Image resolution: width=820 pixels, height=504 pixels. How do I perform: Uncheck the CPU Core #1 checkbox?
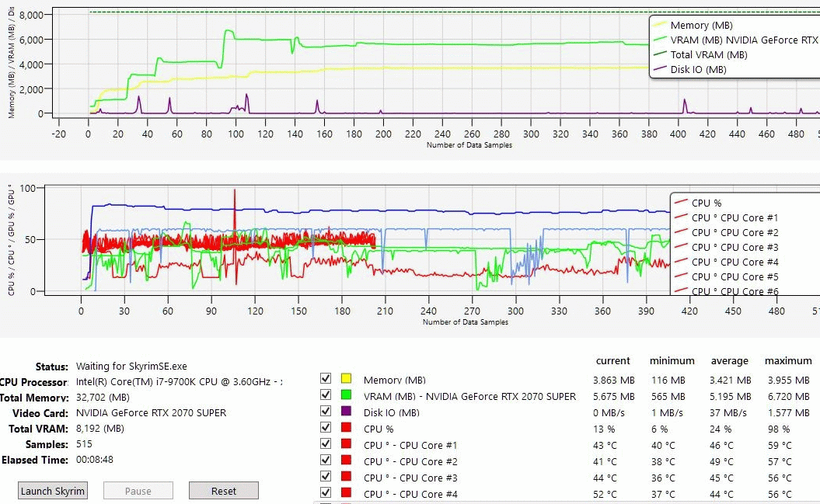326,444
